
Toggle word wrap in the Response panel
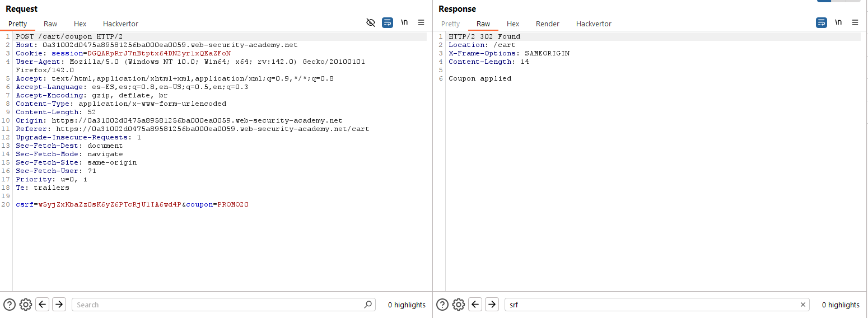tap(822, 22)
